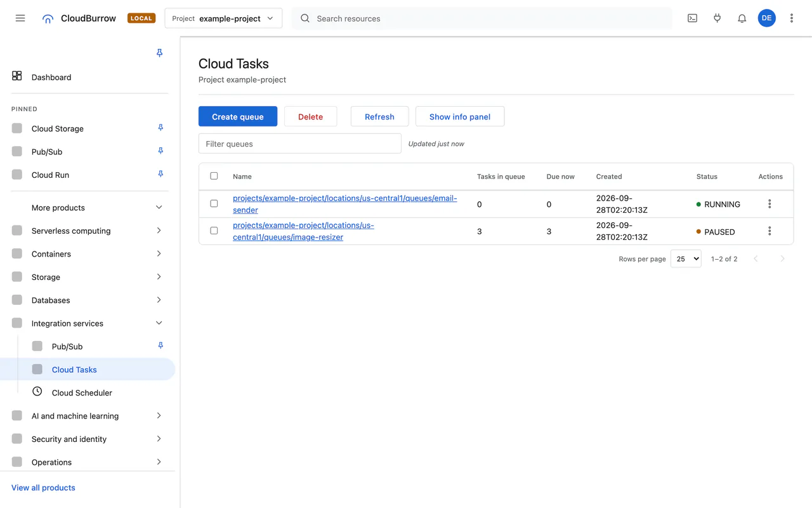Expand Storage category
Screen dimensions: 812x508
pos(159,277)
